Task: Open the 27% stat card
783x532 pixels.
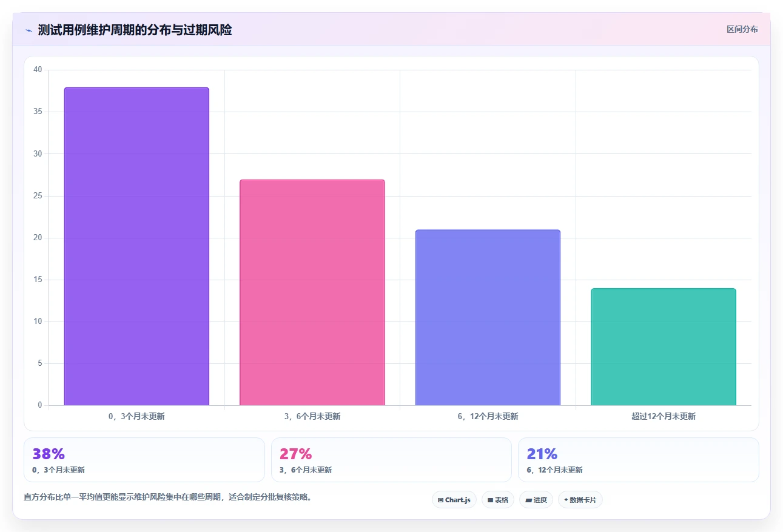Action: 391,460
